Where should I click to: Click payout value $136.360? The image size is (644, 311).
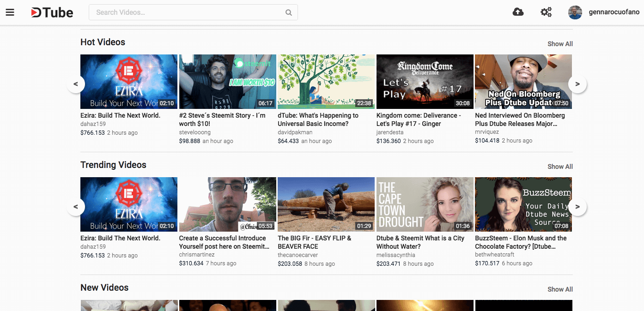389,141
